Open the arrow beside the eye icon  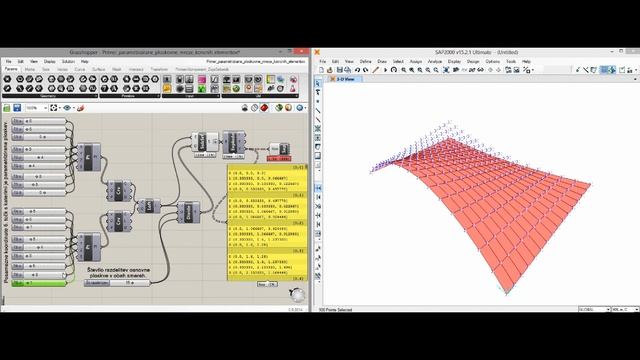pos(73,108)
